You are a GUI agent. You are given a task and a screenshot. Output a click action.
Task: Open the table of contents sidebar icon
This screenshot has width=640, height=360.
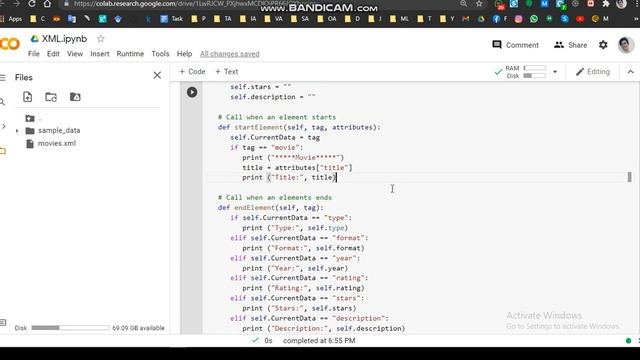click(2, 78)
